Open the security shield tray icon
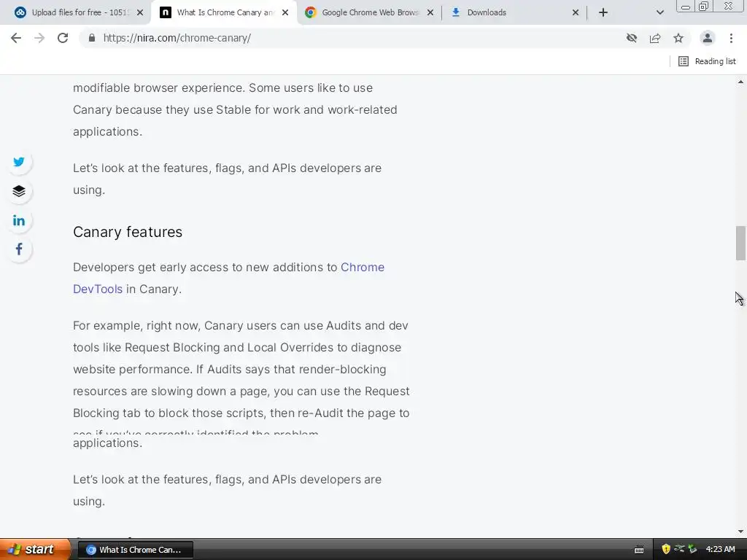 (x=666, y=550)
